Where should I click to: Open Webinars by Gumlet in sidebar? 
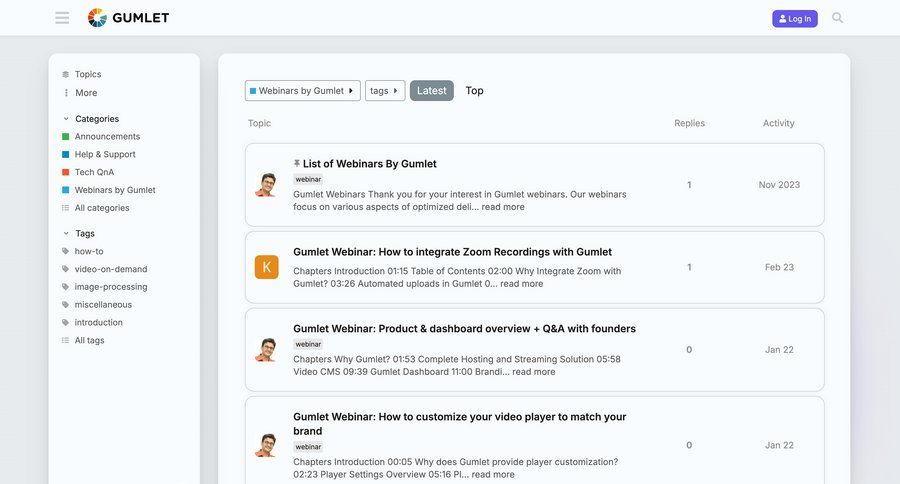point(115,189)
